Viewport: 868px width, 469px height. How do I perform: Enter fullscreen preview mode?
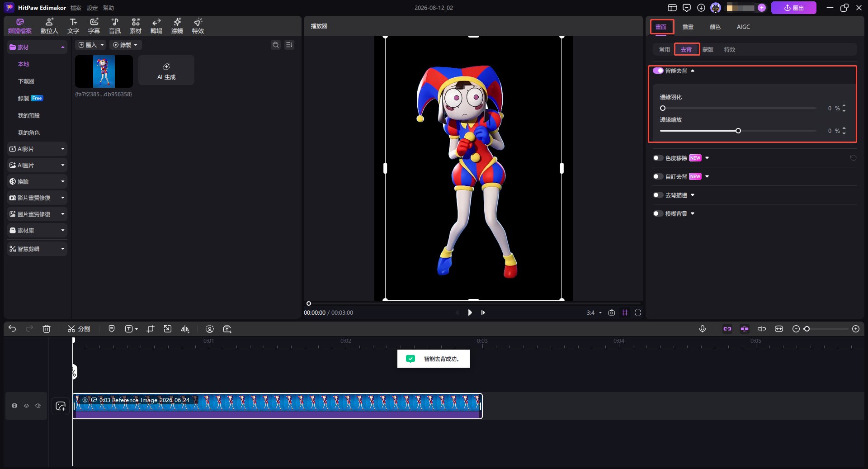coord(638,313)
